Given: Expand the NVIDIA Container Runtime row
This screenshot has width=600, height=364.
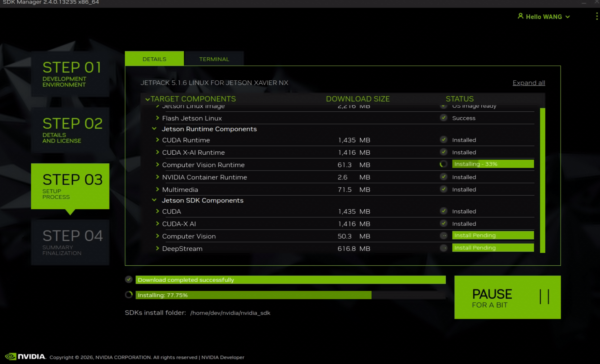Looking at the screenshot, I should (157, 177).
